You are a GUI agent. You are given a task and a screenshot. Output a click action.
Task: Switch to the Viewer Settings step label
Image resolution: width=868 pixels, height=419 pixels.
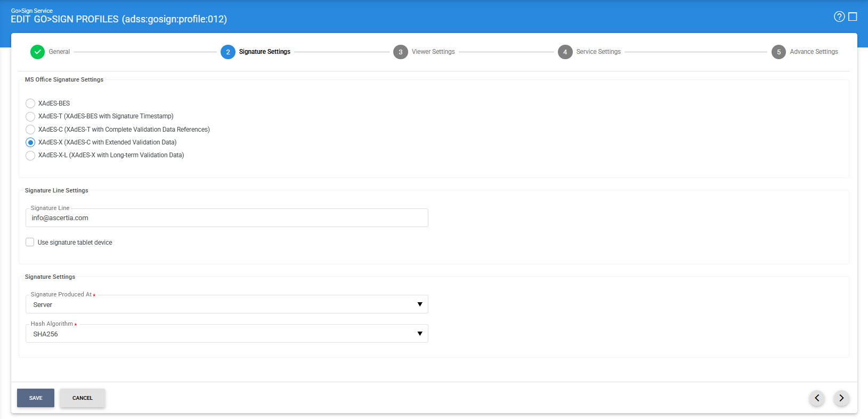[x=433, y=52]
